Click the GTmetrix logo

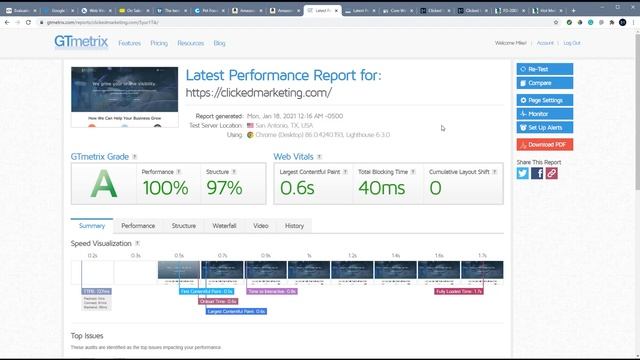[x=81, y=42]
